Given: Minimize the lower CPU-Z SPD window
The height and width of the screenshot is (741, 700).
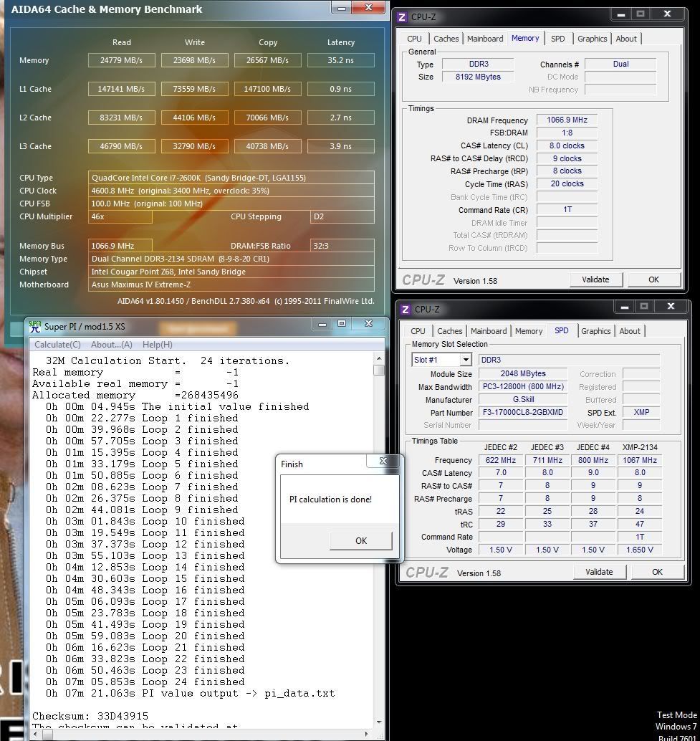Looking at the screenshot, I should tap(625, 307).
